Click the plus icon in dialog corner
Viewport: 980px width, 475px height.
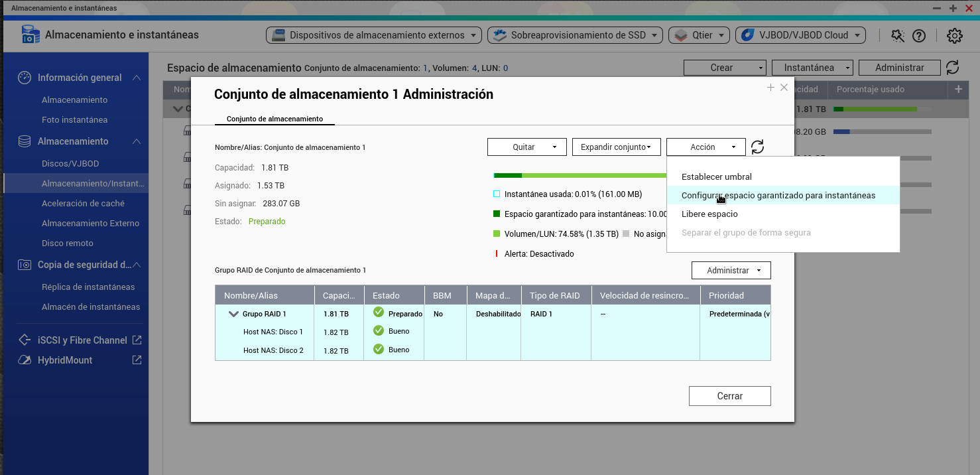[770, 88]
